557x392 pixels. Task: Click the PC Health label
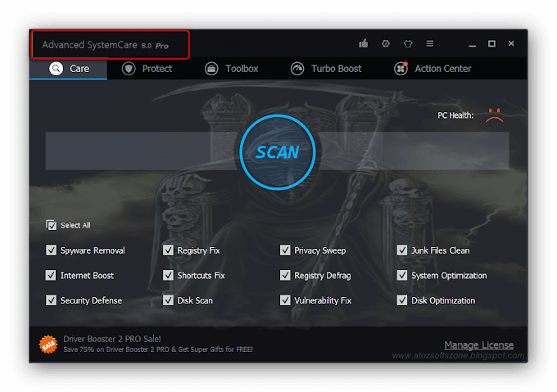(x=455, y=115)
